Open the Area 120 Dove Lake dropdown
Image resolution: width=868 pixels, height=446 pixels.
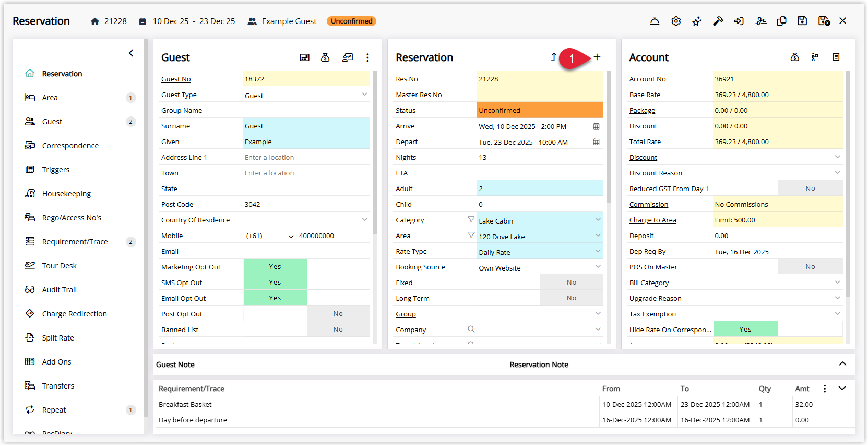(598, 236)
